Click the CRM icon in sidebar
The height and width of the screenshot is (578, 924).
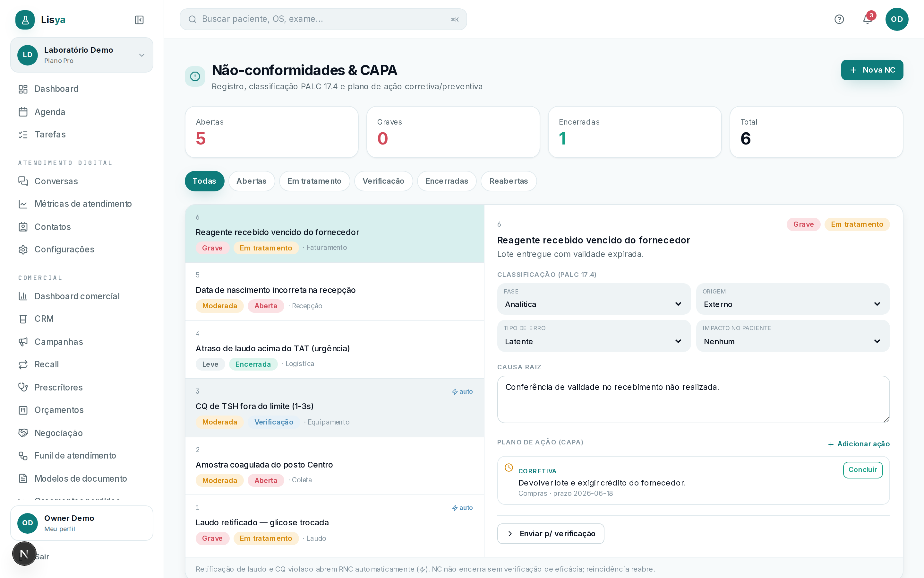pyautogui.click(x=23, y=319)
